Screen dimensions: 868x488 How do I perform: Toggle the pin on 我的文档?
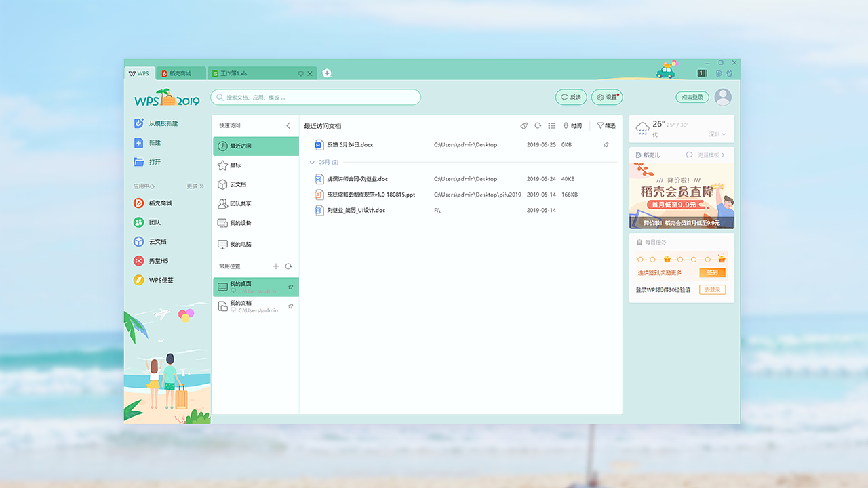point(290,306)
